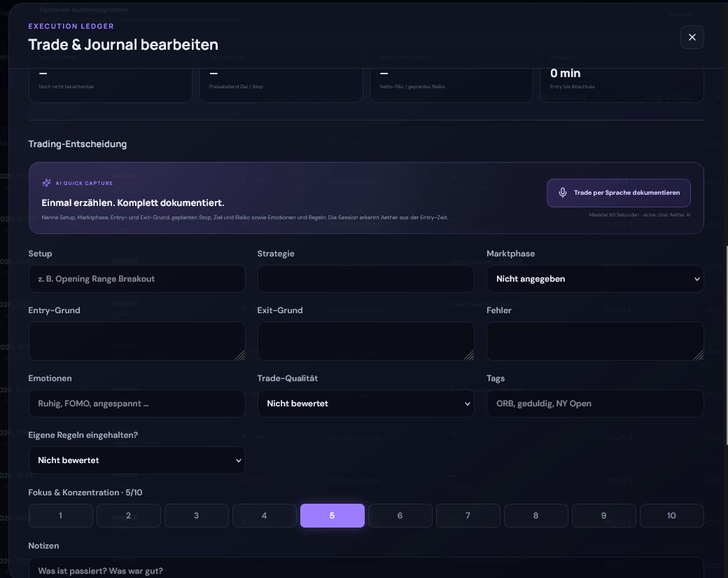This screenshot has height=578, width=728.
Task: Click the 'Trading-Entscheidung' section heading
Action: [x=78, y=144]
